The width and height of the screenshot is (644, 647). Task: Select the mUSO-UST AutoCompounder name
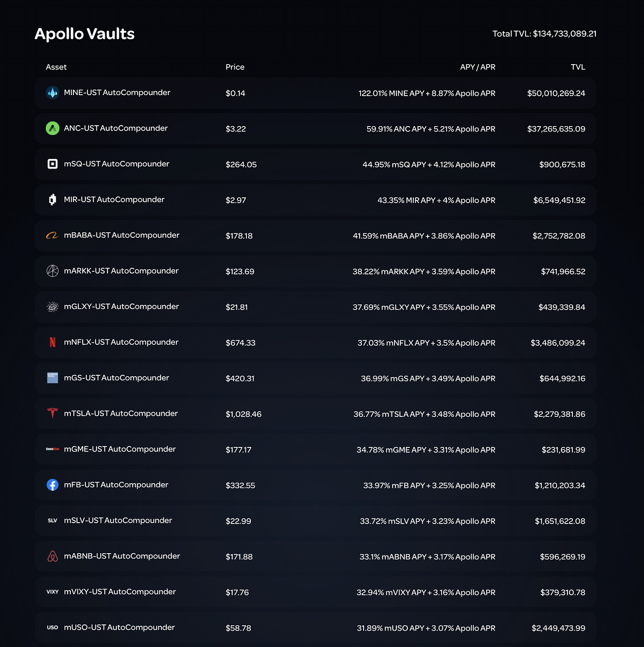tap(119, 628)
